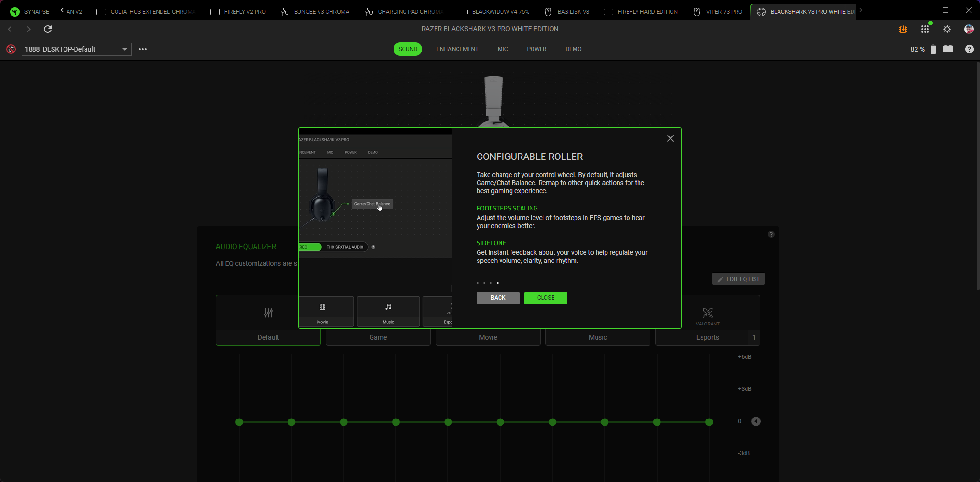Click the 82 % battery level text

917,49
